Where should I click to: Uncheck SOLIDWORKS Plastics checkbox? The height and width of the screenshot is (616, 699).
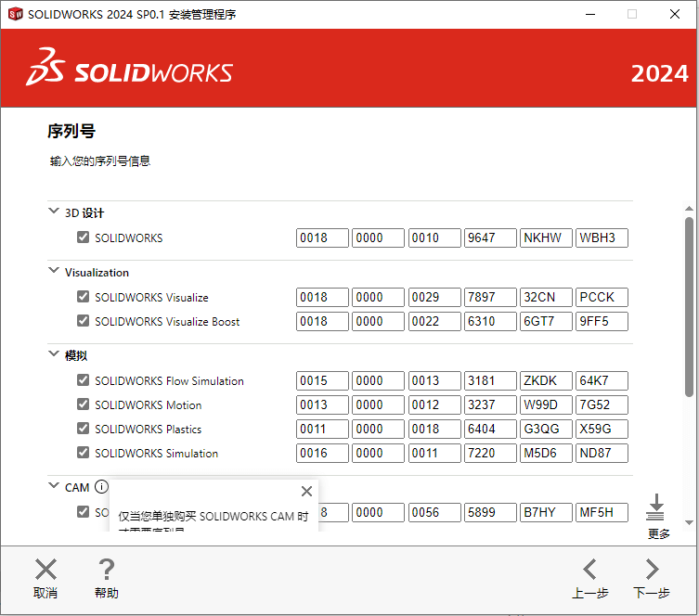coord(83,428)
